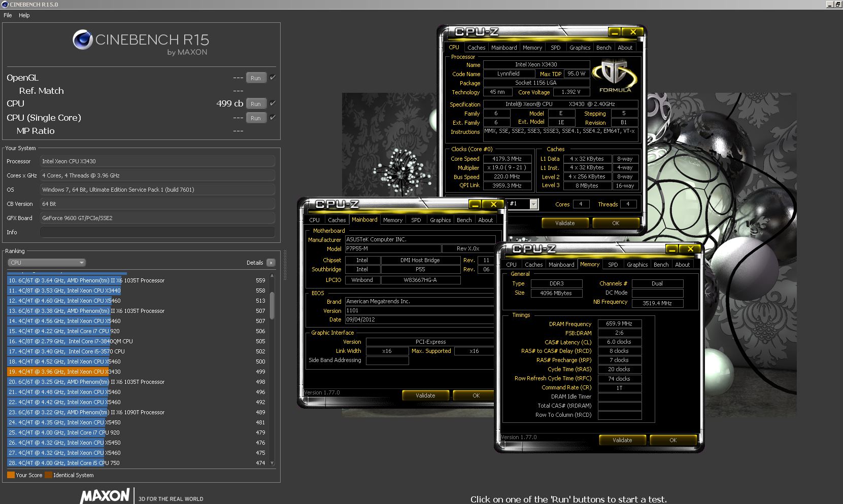This screenshot has width=843, height=504.
Task: Open processor selection dropdown arrow in CPU-Z
Action: (533, 204)
